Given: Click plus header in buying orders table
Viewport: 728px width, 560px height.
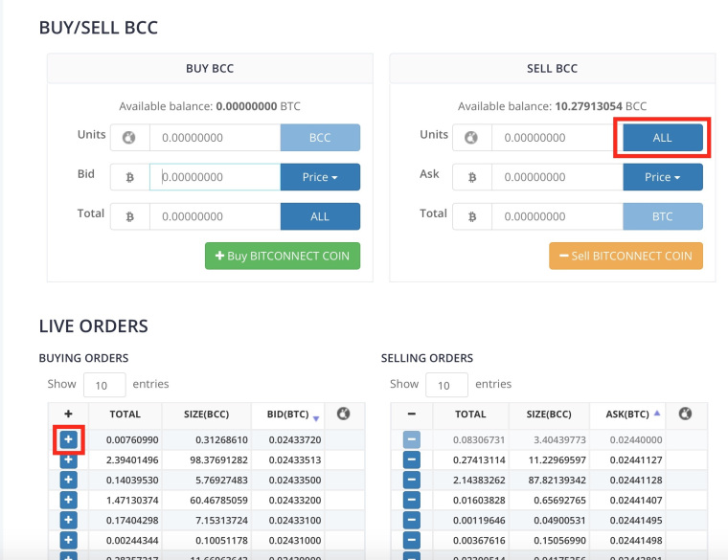Looking at the screenshot, I should pos(68,414).
